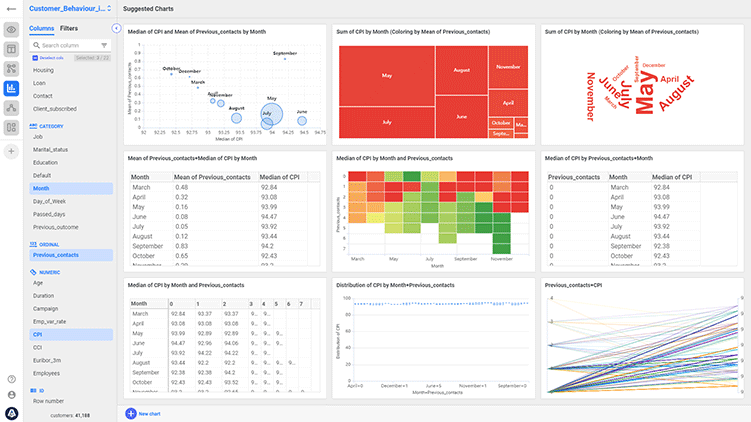This screenshot has height=422, width=751.
Task: Click the August block in the treemap
Action: (462, 70)
